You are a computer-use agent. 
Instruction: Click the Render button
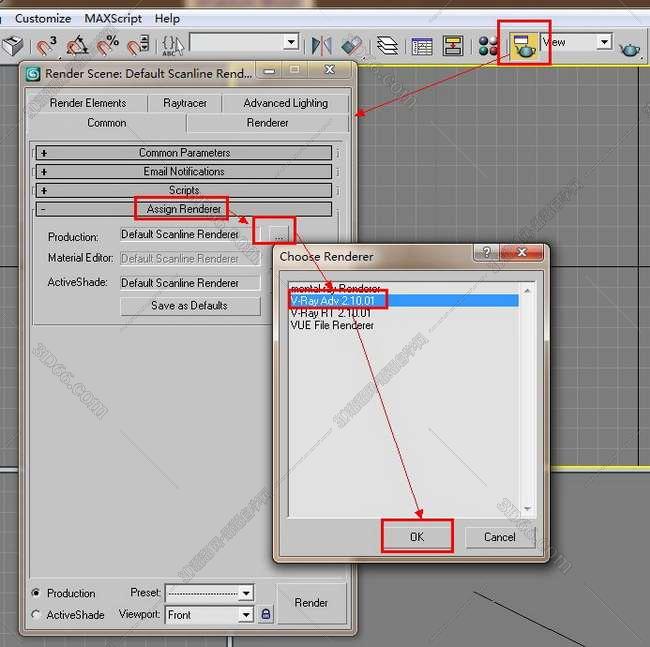pyautogui.click(x=311, y=602)
